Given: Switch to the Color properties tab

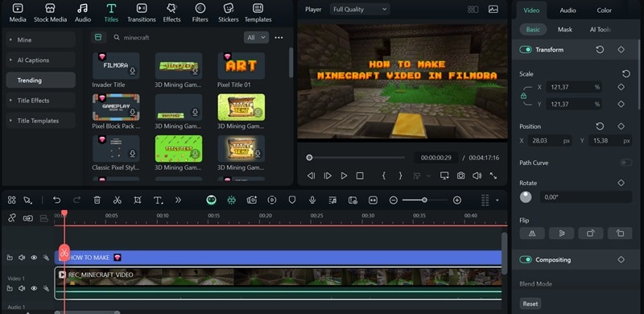Looking at the screenshot, I should point(605,10).
